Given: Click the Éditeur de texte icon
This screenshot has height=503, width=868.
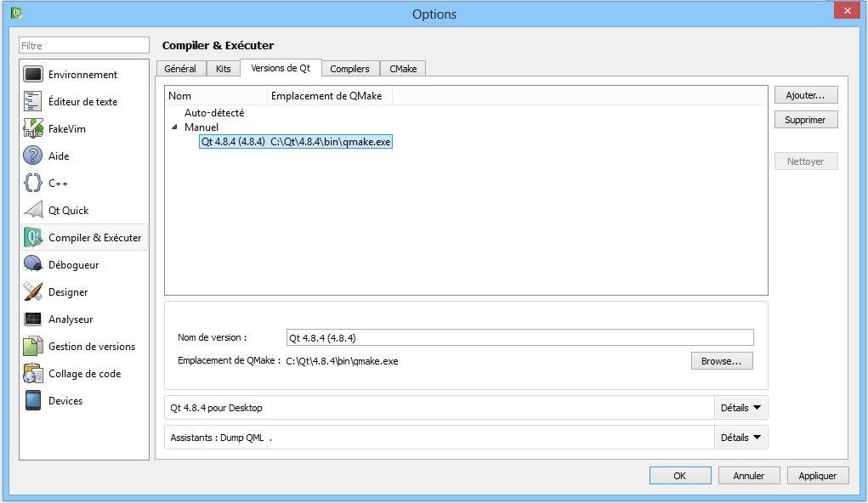Looking at the screenshot, I should (x=32, y=101).
